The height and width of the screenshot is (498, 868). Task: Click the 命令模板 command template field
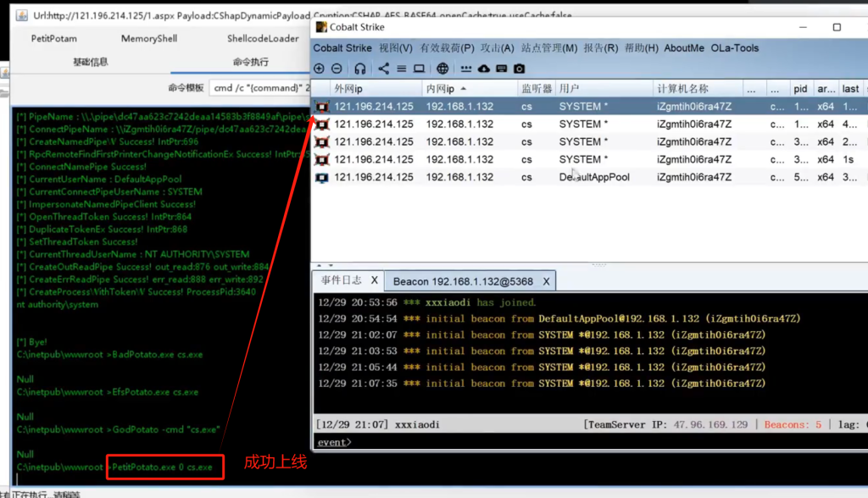pyautogui.click(x=259, y=88)
